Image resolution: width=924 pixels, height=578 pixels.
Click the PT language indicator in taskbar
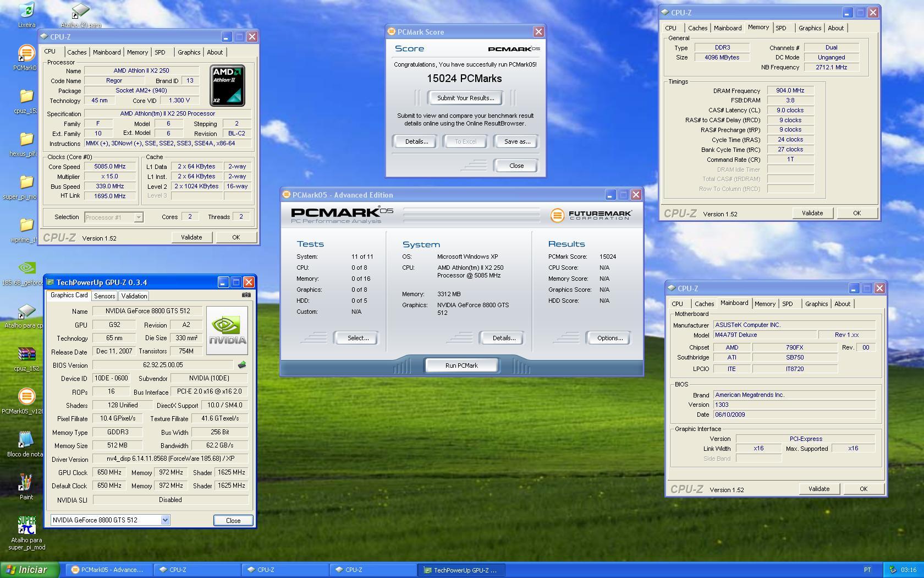(867, 570)
